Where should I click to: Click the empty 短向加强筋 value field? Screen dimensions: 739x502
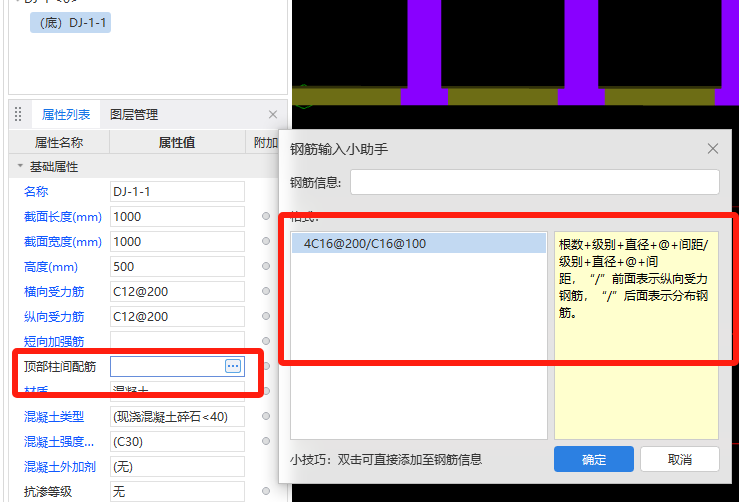[177, 340]
